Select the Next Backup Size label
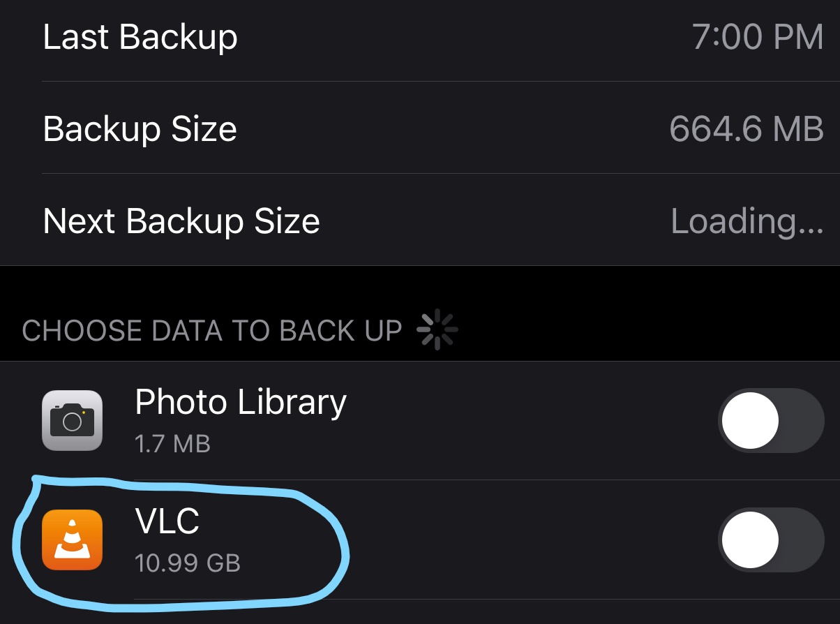The image size is (840, 624). [x=181, y=221]
